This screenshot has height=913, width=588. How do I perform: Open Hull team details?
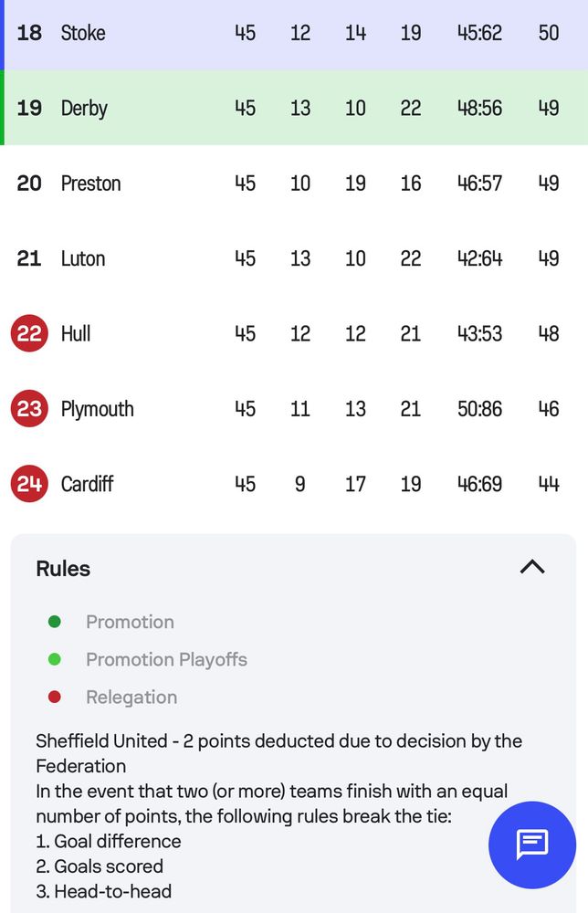coord(76,333)
